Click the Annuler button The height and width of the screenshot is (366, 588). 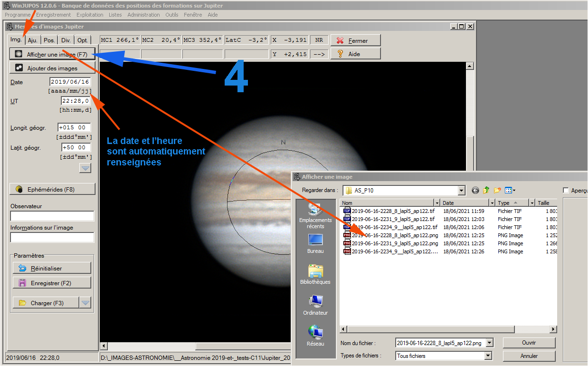coord(529,356)
